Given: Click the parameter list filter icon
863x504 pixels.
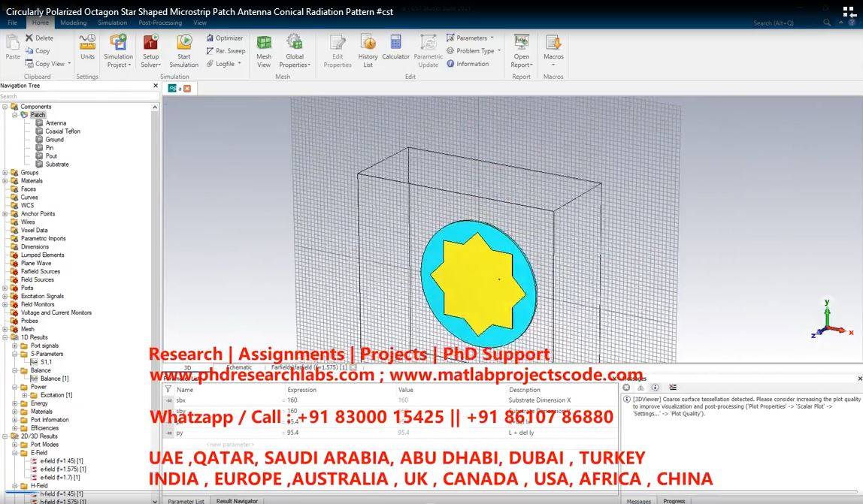Looking at the screenshot, I should (168, 389).
